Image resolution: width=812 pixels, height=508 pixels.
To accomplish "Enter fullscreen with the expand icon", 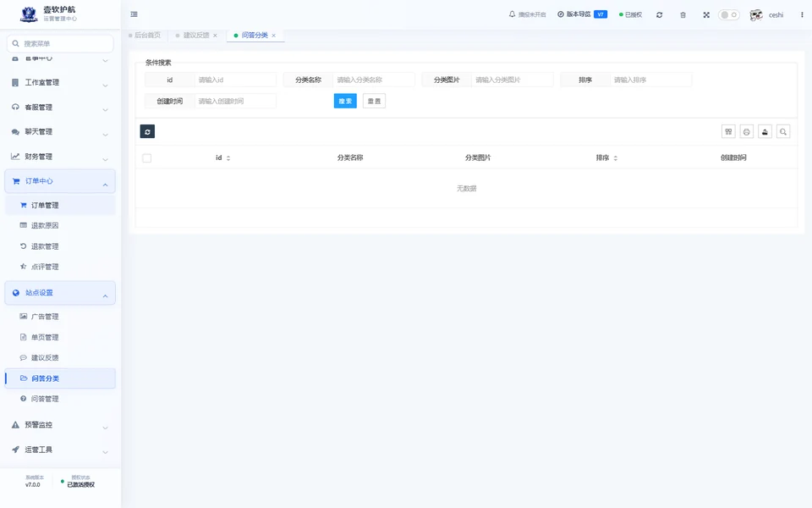I will coord(706,15).
